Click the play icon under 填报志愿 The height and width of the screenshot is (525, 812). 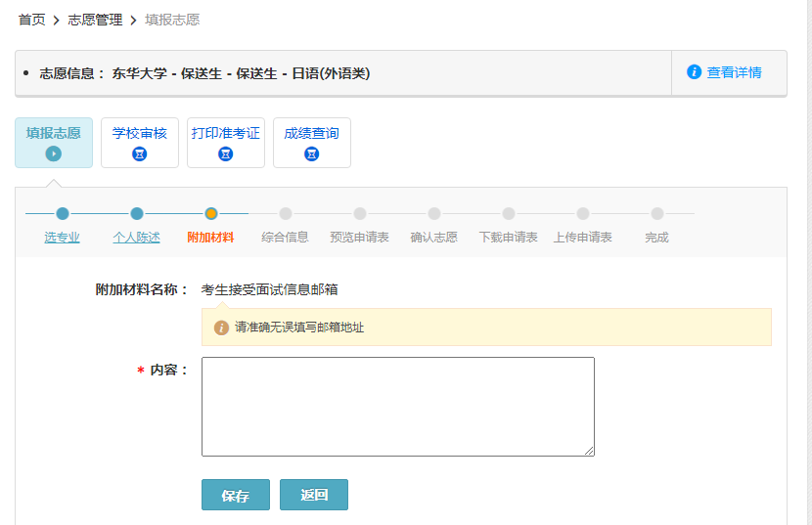tap(54, 153)
